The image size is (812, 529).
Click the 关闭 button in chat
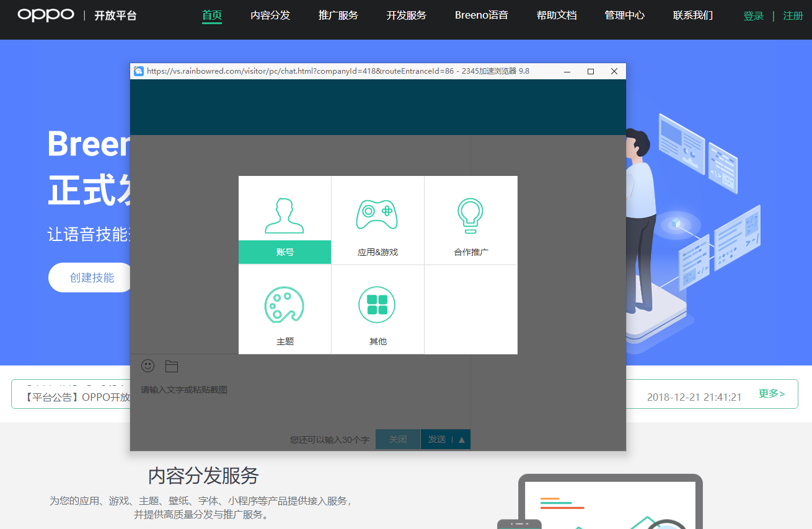point(398,439)
